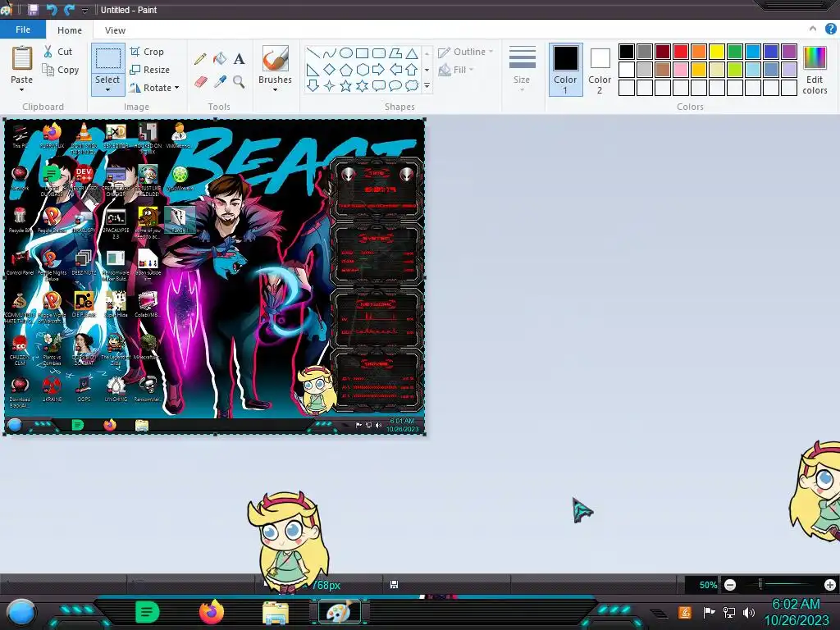Choose the Diamond shape
Screen dimensions: 840x630
pyautogui.click(x=330, y=69)
